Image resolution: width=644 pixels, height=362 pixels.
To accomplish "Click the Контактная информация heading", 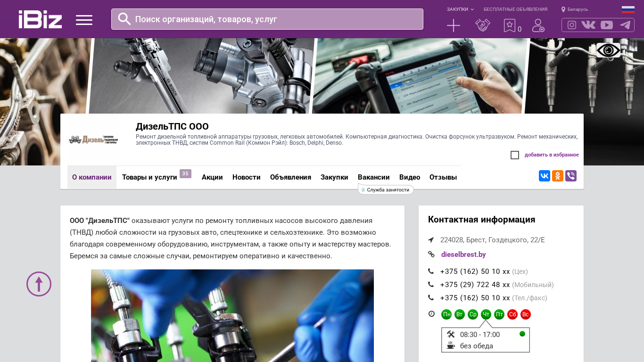I will coord(481,220).
